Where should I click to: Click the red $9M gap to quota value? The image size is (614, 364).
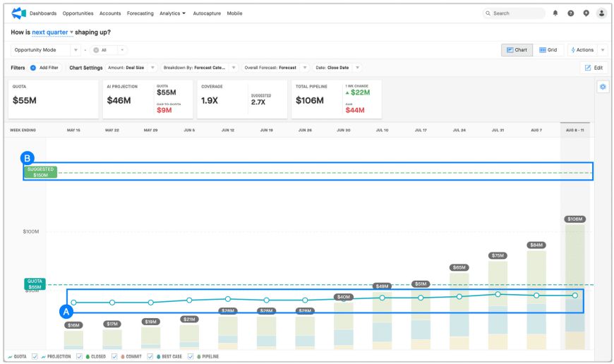pos(164,110)
